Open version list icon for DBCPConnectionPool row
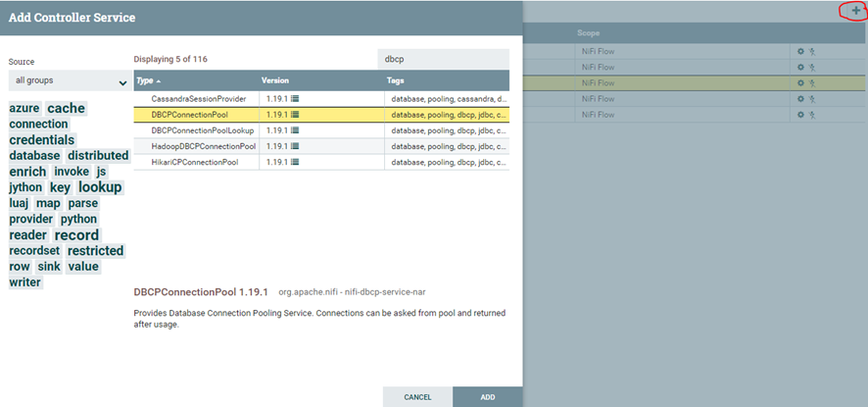The image size is (868, 407). (295, 115)
